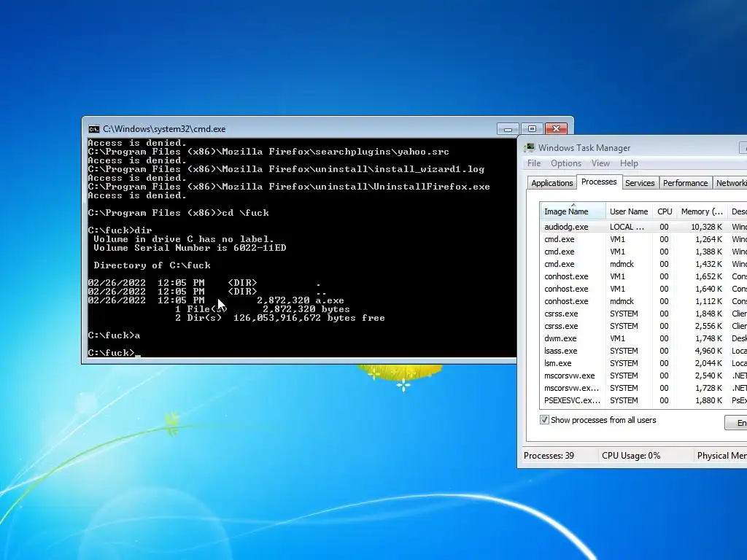Click the a.exe file listing in cmd
This screenshot has height=560, width=747.
pyautogui.click(x=216, y=300)
